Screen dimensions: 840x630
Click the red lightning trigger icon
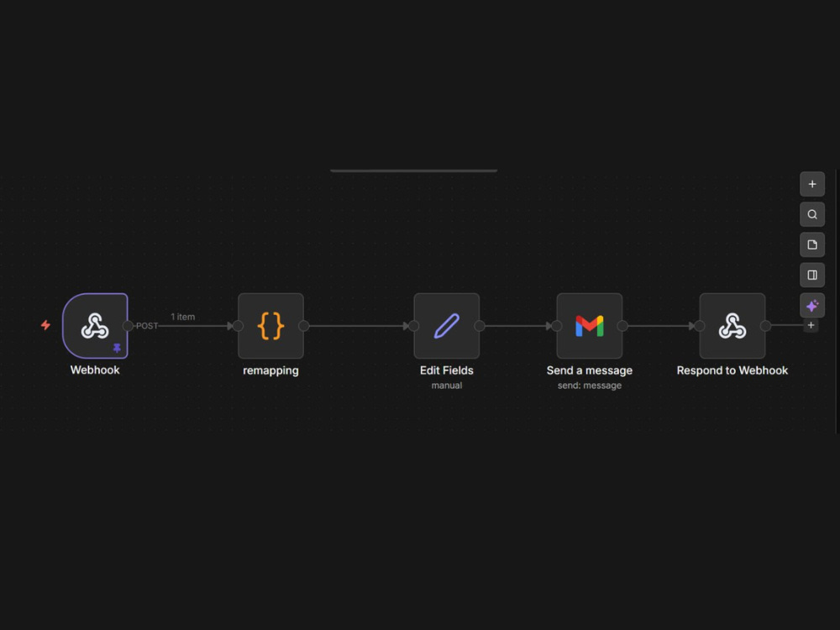(46, 325)
